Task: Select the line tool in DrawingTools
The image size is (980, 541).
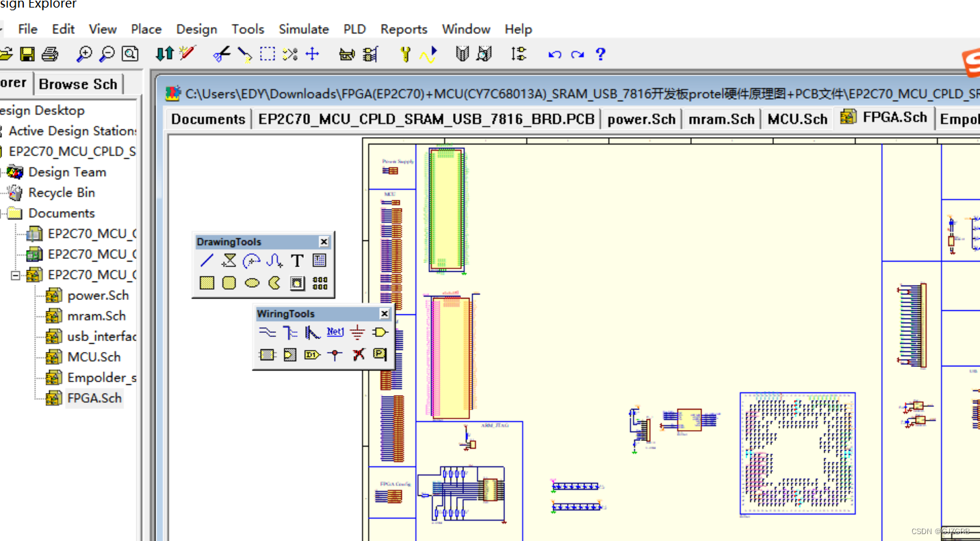Action: coord(207,260)
